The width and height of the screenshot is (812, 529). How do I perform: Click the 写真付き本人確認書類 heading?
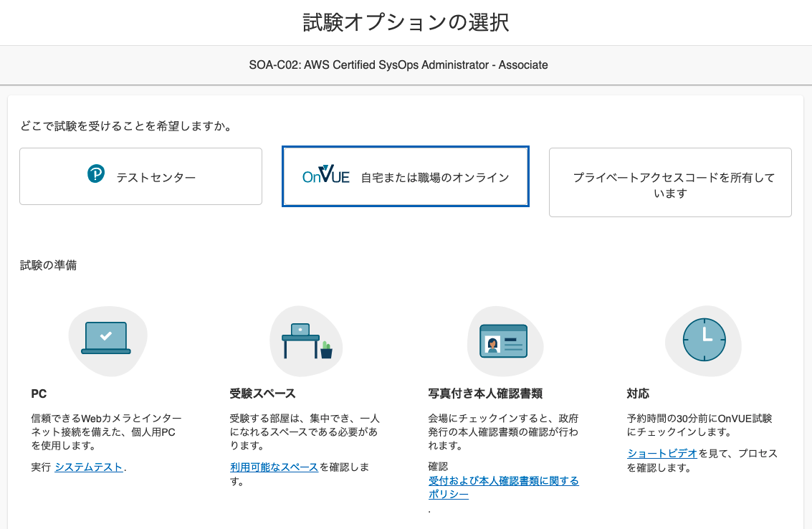pos(485,394)
